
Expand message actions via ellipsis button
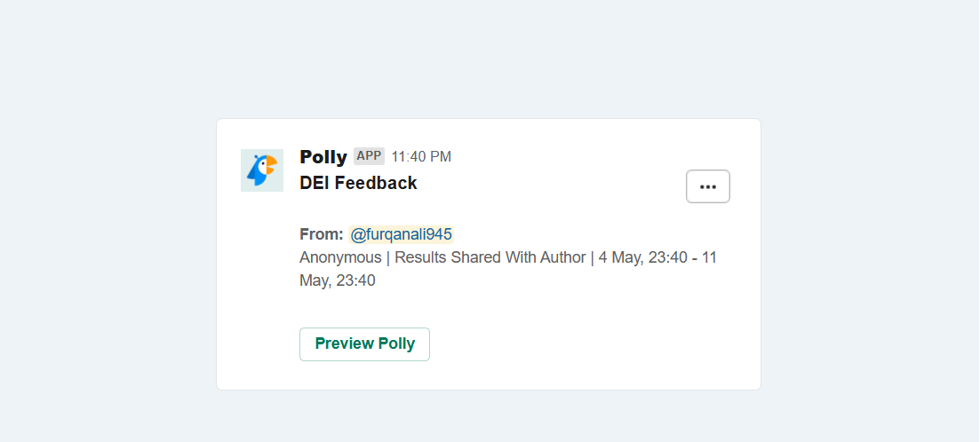708,186
